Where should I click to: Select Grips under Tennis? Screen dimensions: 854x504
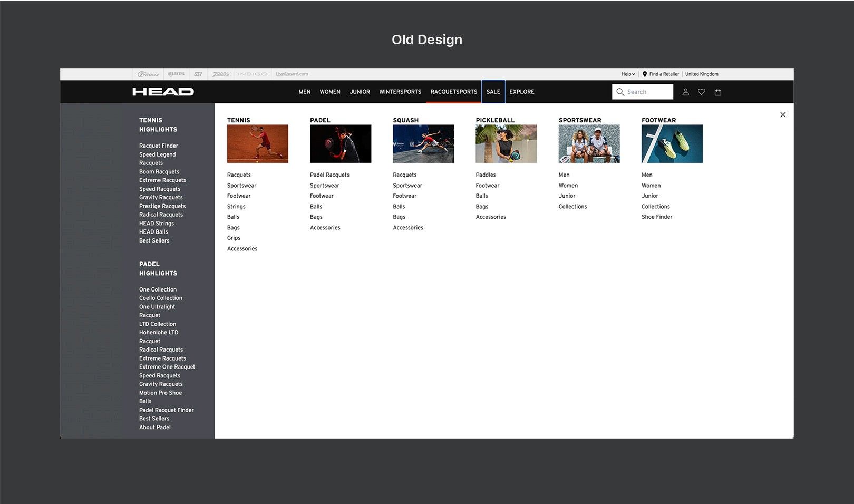(x=234, y=238)
